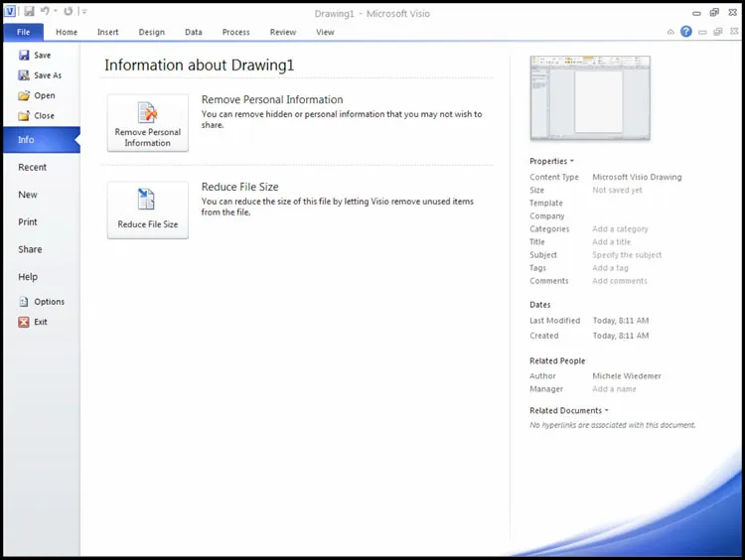The image size is (745, 560).
Task: Click the Redo arrow in title bar
Action: coord(68,11)
